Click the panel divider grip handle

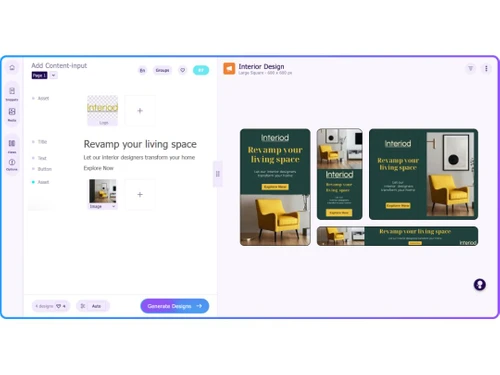[x=218, y=174]
